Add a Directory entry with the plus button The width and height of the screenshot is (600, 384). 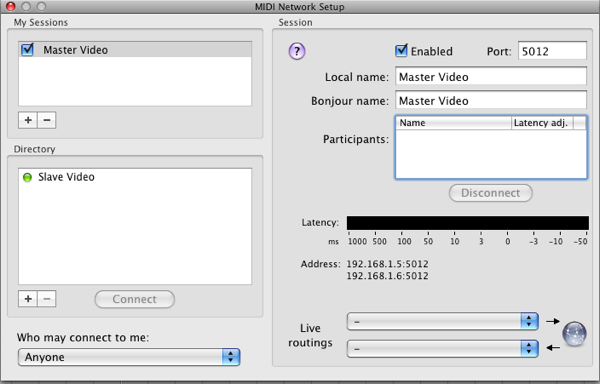[28, 299]
